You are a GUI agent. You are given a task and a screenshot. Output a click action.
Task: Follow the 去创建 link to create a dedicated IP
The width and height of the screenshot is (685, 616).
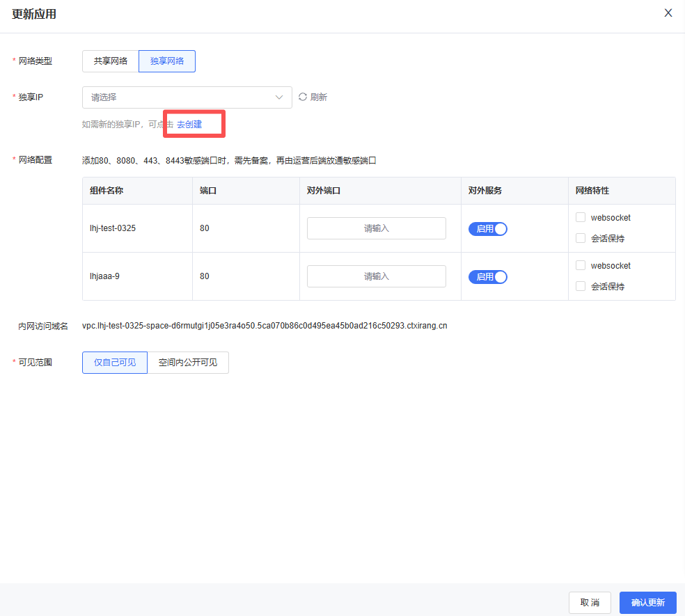pos(189,125)
